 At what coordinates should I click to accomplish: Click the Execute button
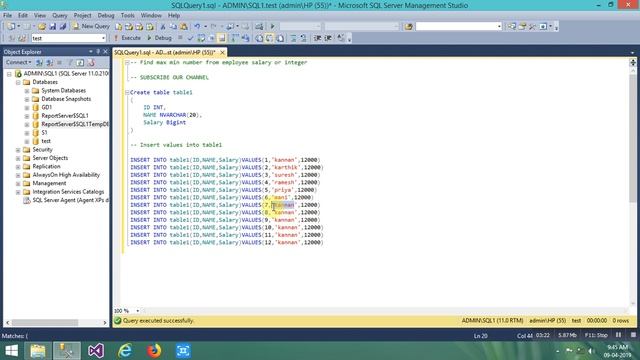click(127, 38)
